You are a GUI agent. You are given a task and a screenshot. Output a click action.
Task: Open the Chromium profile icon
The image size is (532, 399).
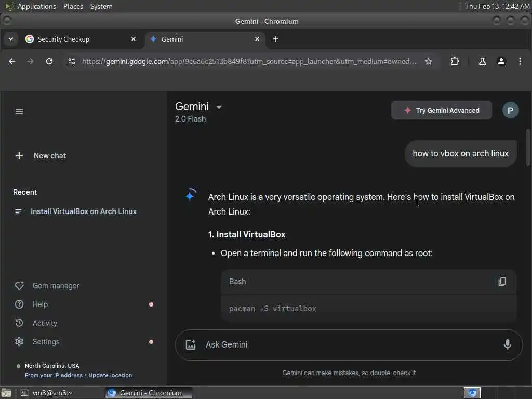click(x=501, y=61)
